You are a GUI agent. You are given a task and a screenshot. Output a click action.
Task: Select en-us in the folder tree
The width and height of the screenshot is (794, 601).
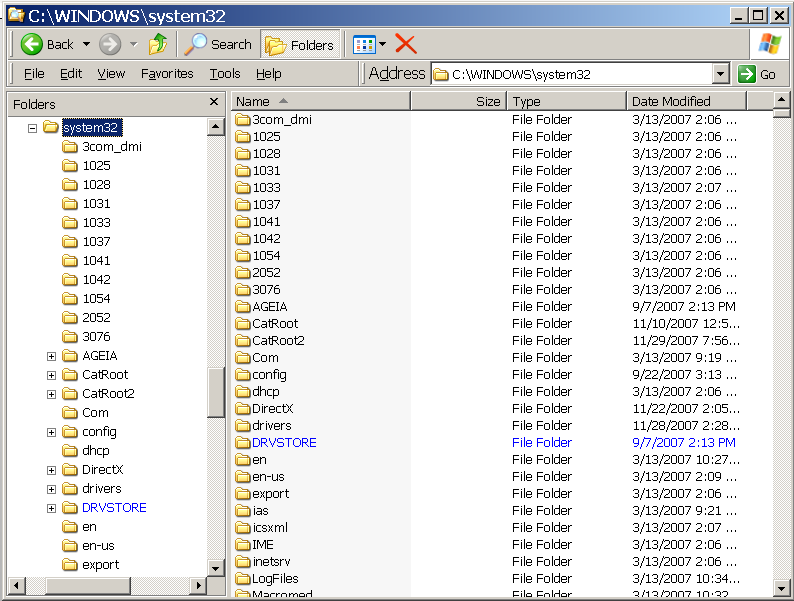pos(98,546)
